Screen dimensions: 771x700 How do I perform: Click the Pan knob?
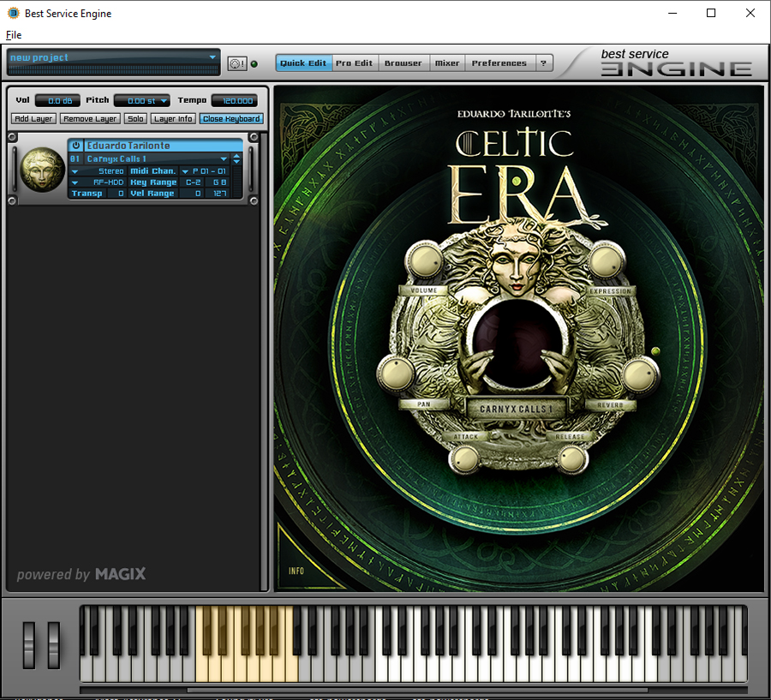point(396,374)
